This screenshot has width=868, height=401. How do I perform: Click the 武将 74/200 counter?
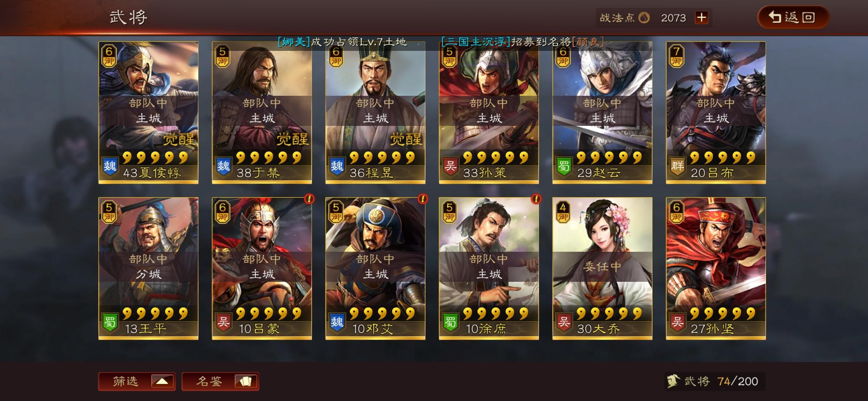(x=715, y=381)
